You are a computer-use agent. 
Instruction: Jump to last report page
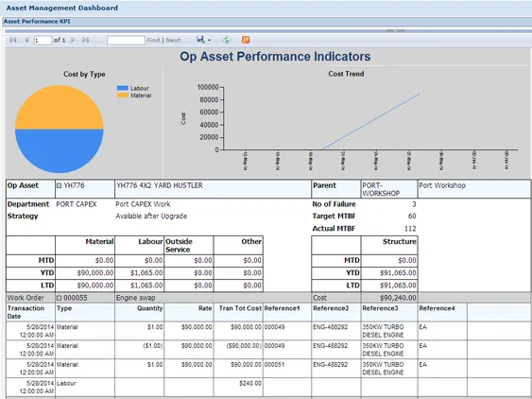coord(85,40)
